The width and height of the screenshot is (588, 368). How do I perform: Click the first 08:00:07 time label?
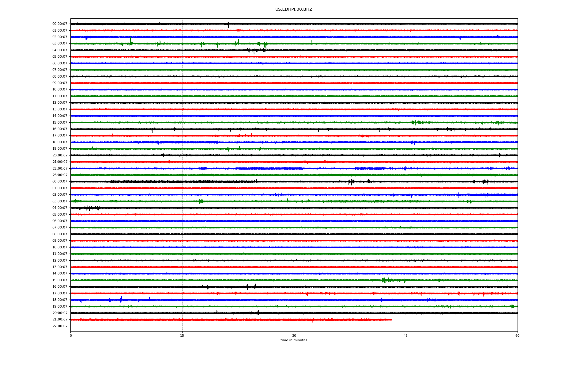(x=60, y=76)
